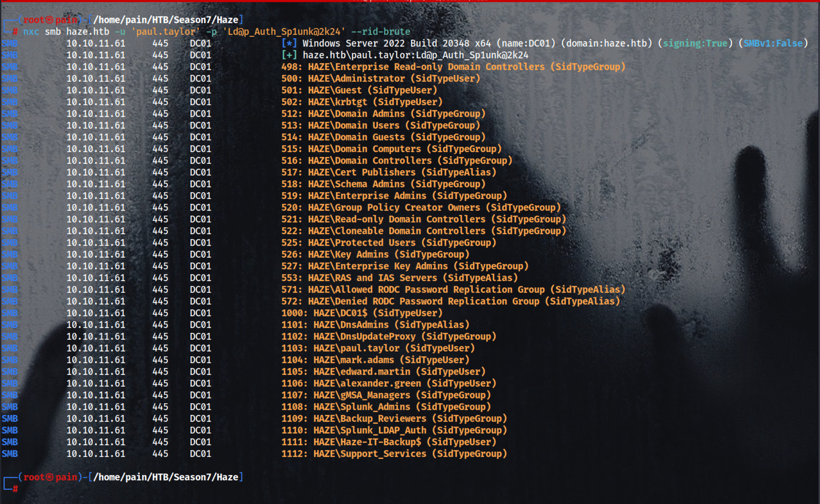The image size is (820, 504).
Task: Click the --rid-brute flag in command
Action: 381,32
